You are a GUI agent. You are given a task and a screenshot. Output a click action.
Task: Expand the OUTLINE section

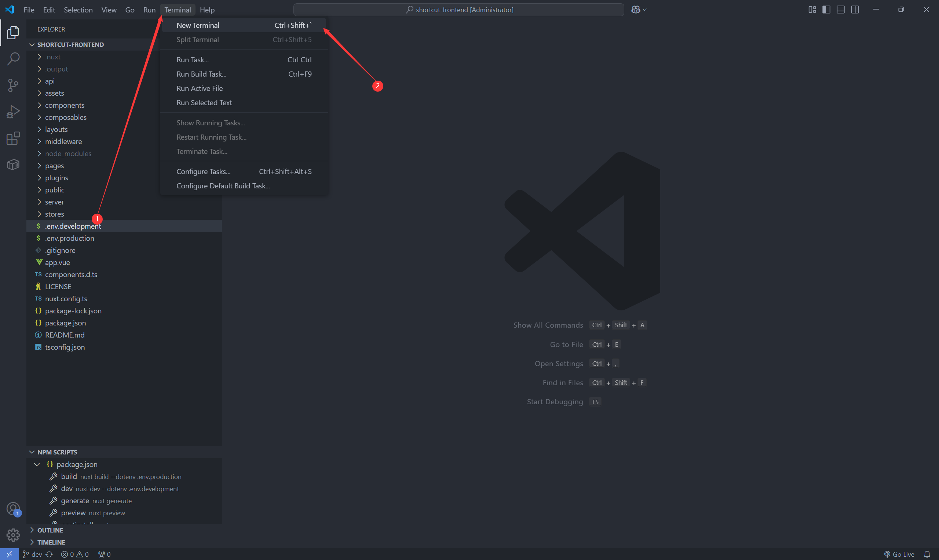(124, 530)
